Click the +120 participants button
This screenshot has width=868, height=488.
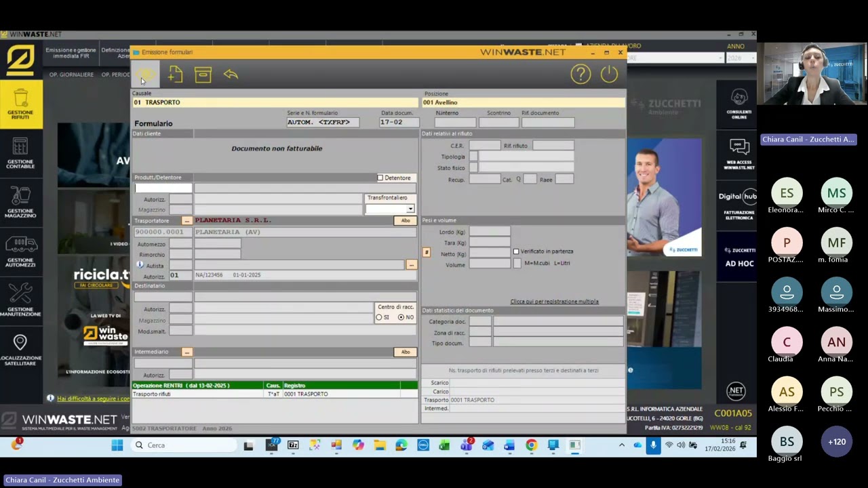[x=837, y=441]
